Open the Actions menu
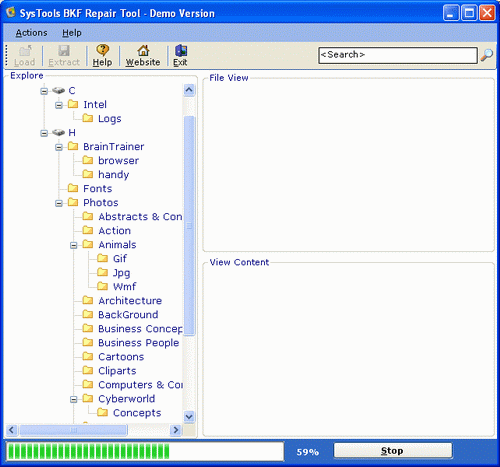 point(31,33)
